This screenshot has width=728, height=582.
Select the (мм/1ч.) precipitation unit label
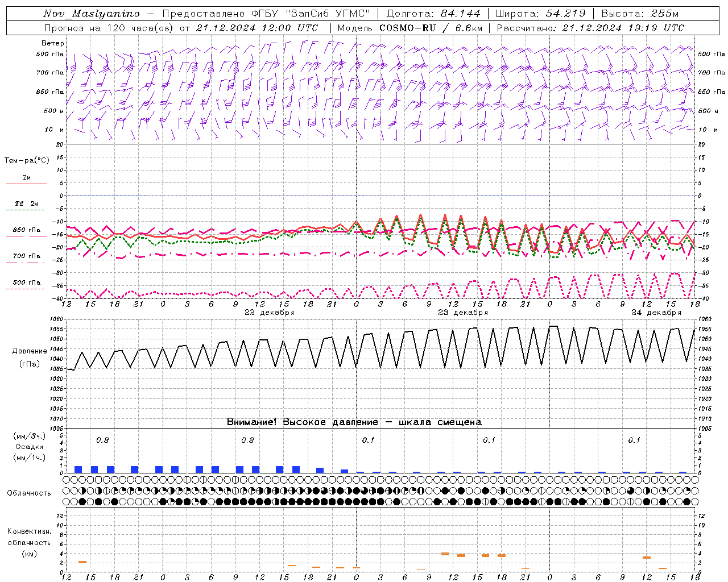pyautogui.click(x=30, y=458)
